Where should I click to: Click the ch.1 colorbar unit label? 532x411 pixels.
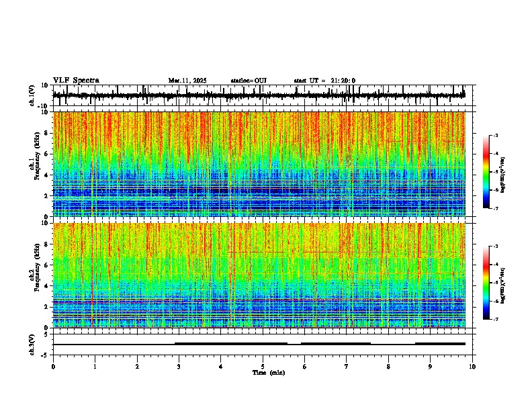[x=502, y=175]
